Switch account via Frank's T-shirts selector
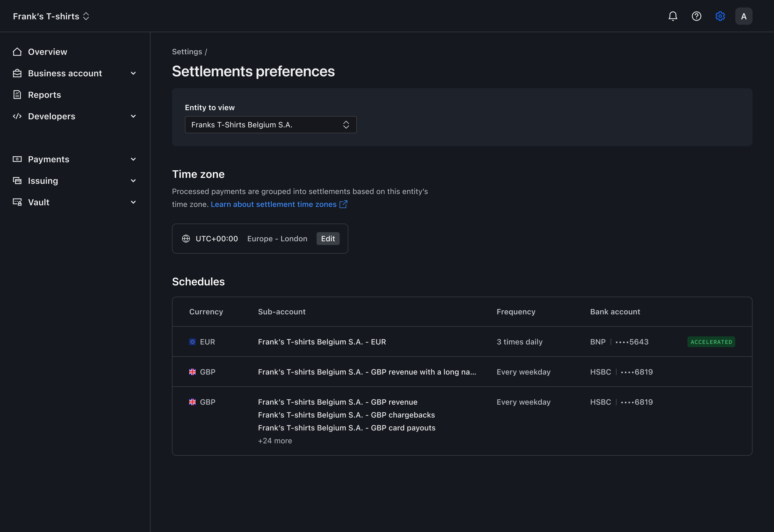The height and width of the screenshot is (532, 774). click(x=51, y=16)
